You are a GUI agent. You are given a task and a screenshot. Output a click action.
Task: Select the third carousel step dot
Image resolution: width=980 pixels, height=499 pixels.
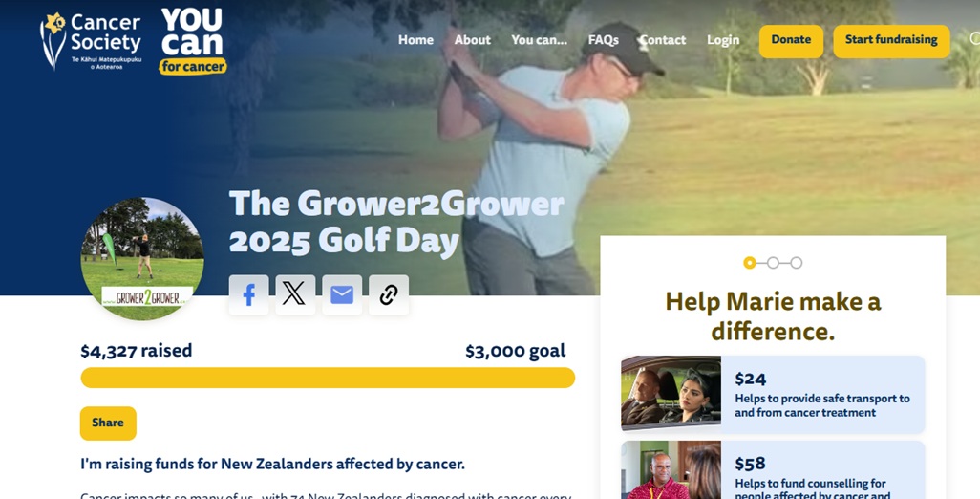797,263
